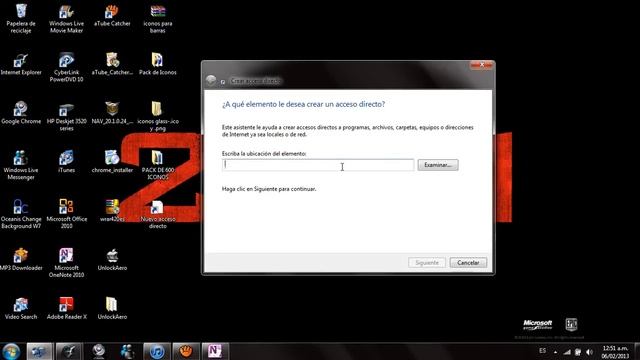Select Microsoft OneNote 2010 desktop shortcut
This screenshot has height=360, width=640.
click(x=66, y=263)
